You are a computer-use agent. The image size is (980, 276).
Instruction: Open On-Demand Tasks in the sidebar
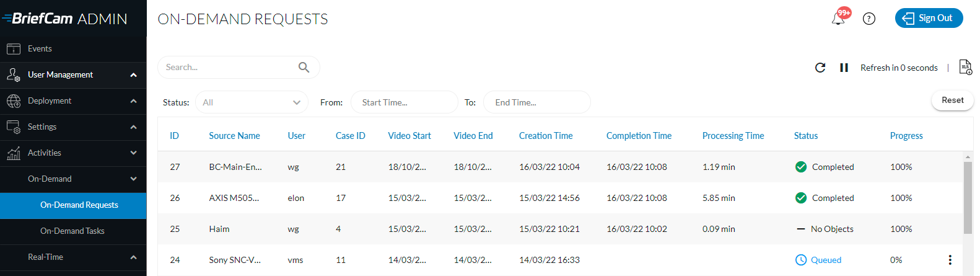point(72,231)
